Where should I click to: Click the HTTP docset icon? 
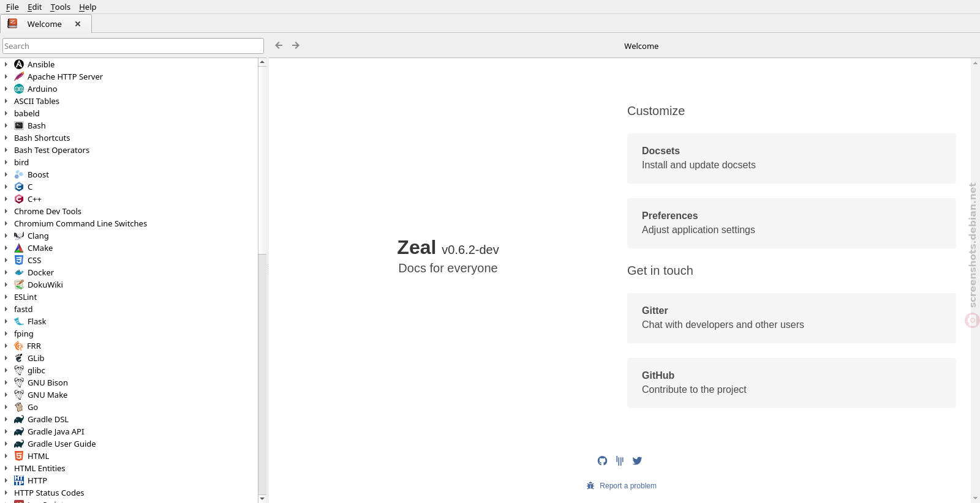click(19, 480)
